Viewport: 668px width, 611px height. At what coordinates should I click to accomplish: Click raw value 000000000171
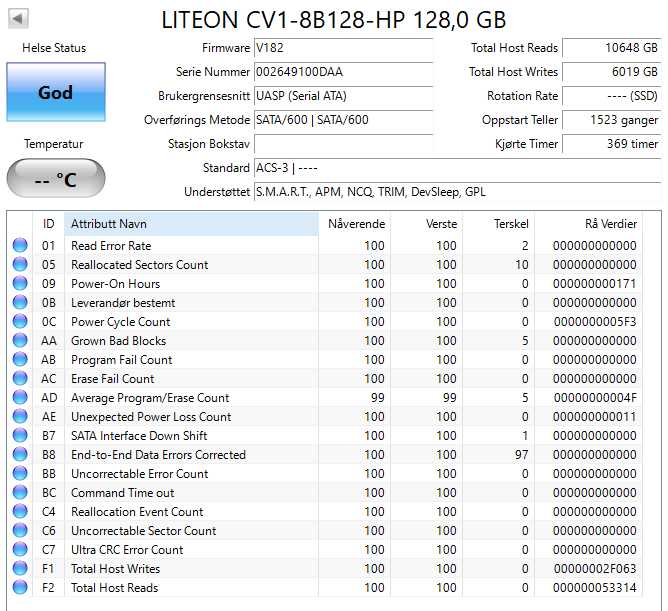(x=595, y=284)
